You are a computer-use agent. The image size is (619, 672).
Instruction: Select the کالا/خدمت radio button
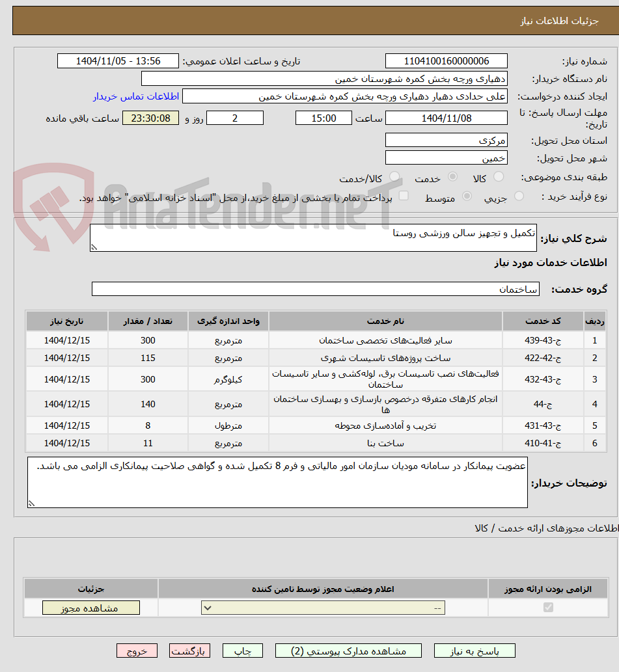(394, 176)
